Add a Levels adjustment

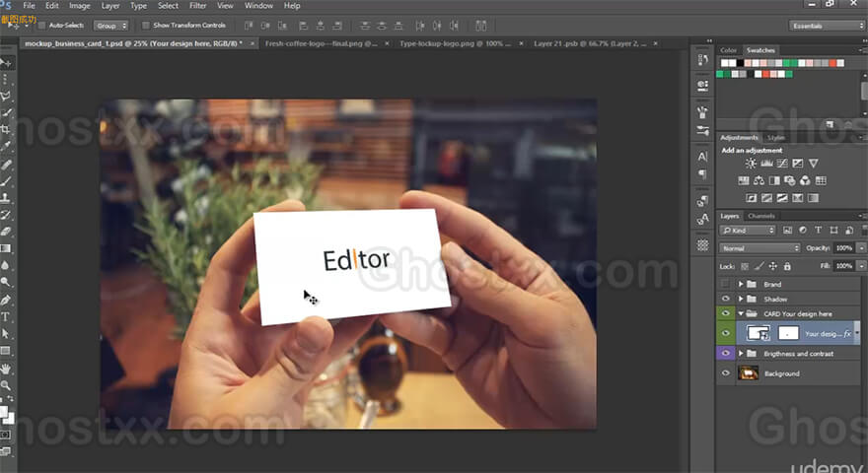(766, 164)
